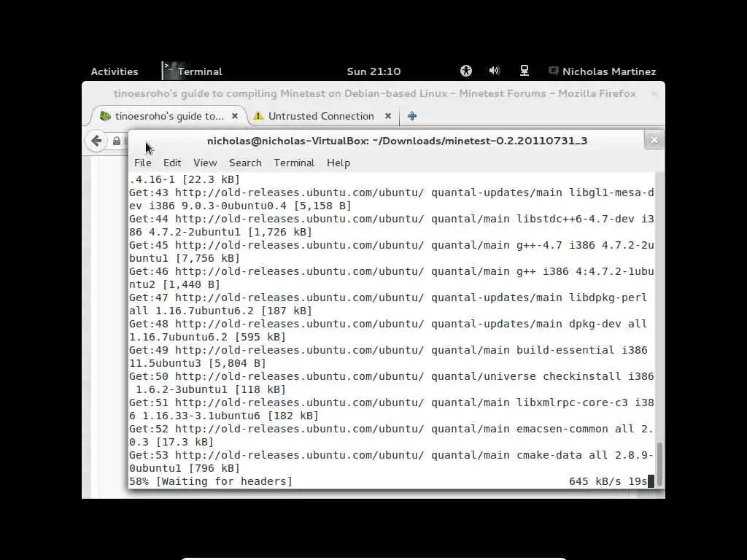Open the terminal Help menu

tap(338, 163)
